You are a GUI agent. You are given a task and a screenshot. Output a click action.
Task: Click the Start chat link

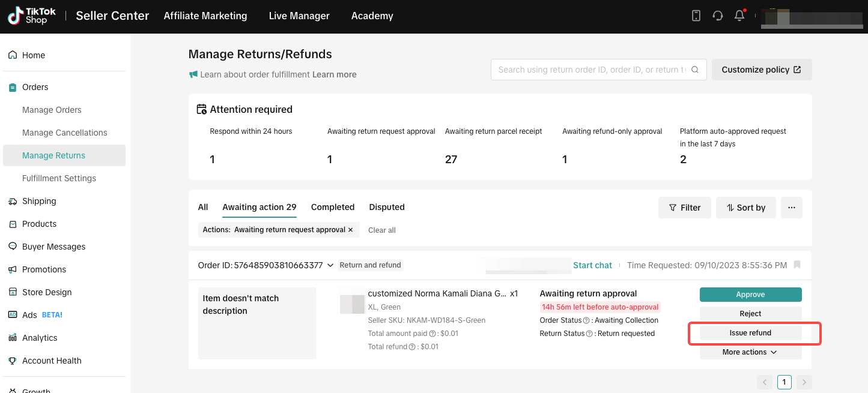point(592,265)
